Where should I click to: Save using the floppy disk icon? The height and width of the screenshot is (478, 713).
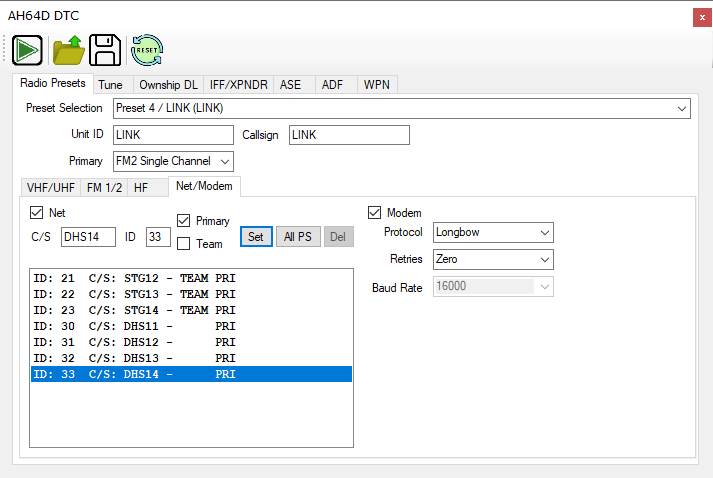click(x=105, y=50)
